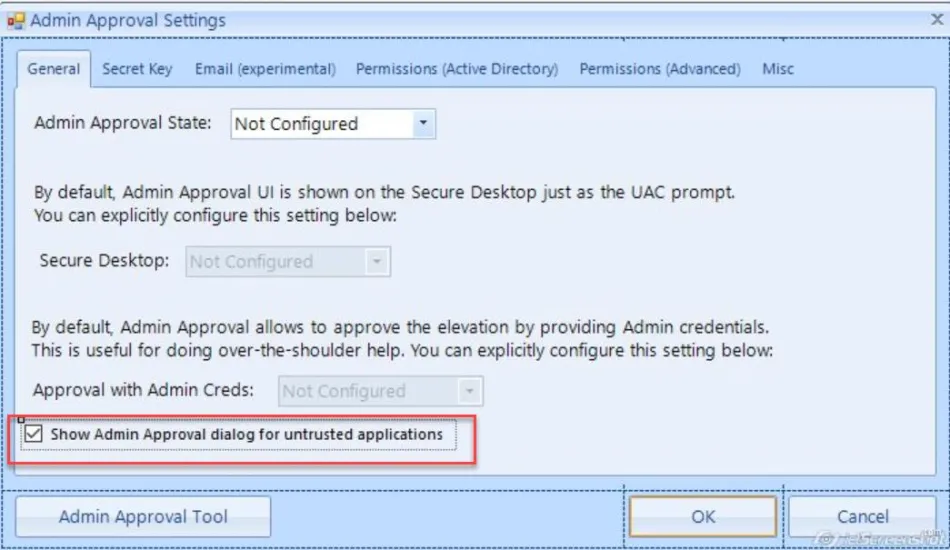The image size is (950, 550).
Task: Click the Admin Approval State label
Action: [x=123, y=123]
